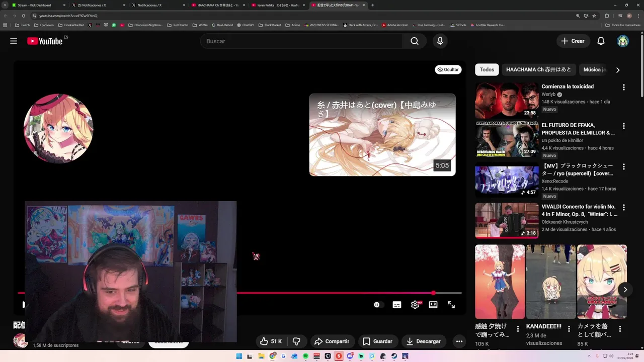Reload the page in browser toolbar
The width and height of the screenshot is (644, 362).
click(23, 16)
